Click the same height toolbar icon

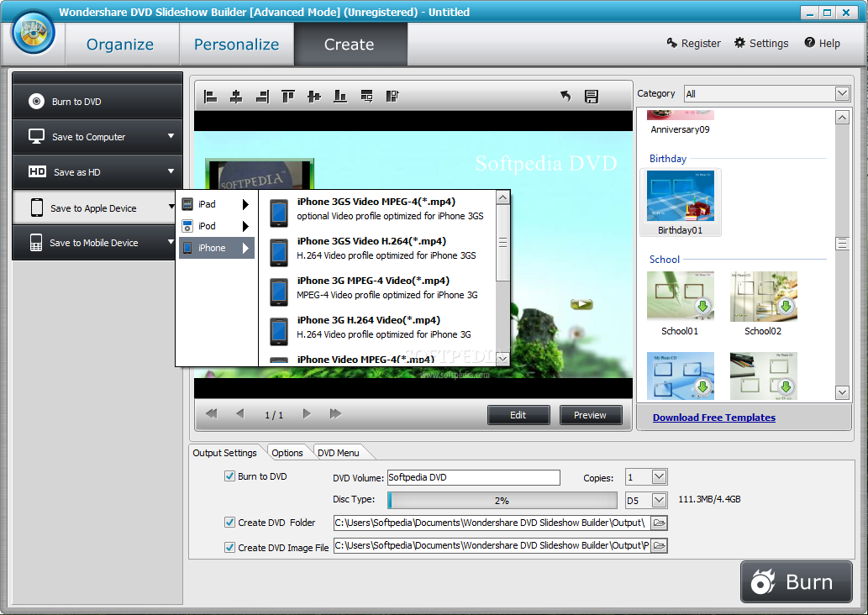[392, 97]
